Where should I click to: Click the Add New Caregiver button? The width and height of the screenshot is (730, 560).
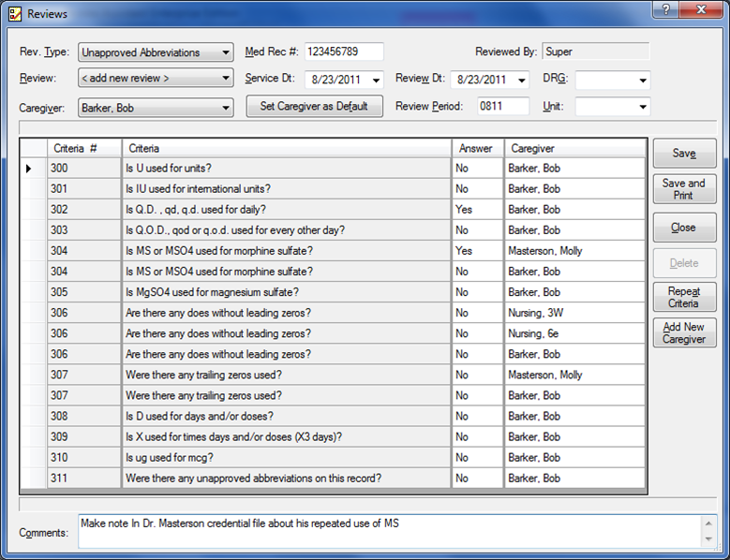pyautogui.click(x=684, y=332)
